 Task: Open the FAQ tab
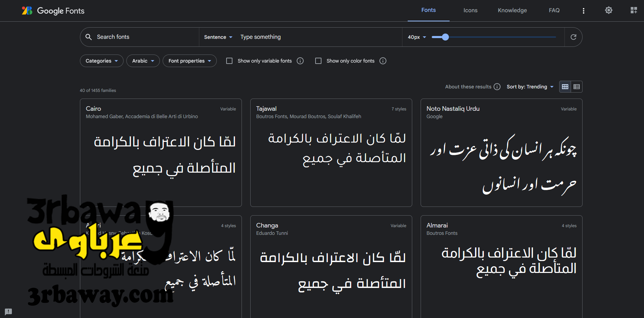[554, 10]
